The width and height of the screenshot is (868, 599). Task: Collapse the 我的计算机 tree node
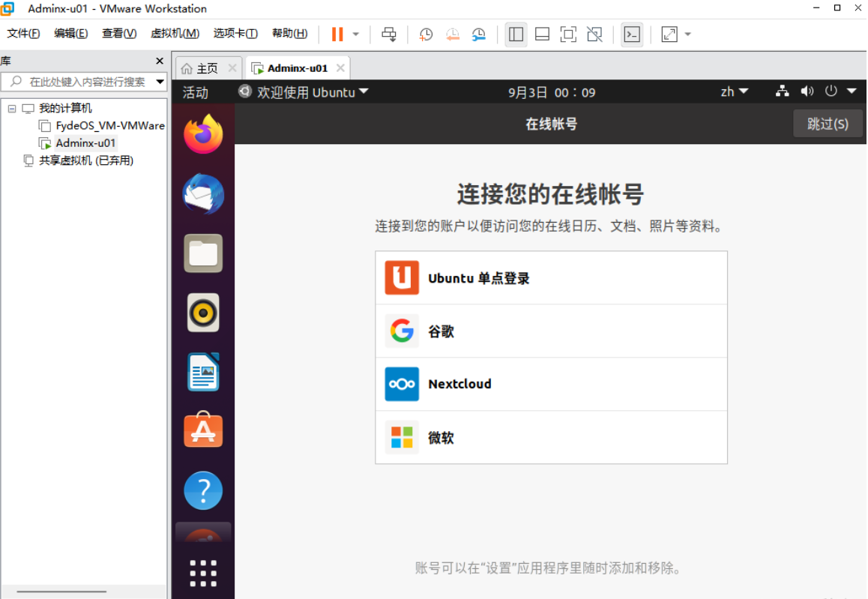tap(12, 109)
